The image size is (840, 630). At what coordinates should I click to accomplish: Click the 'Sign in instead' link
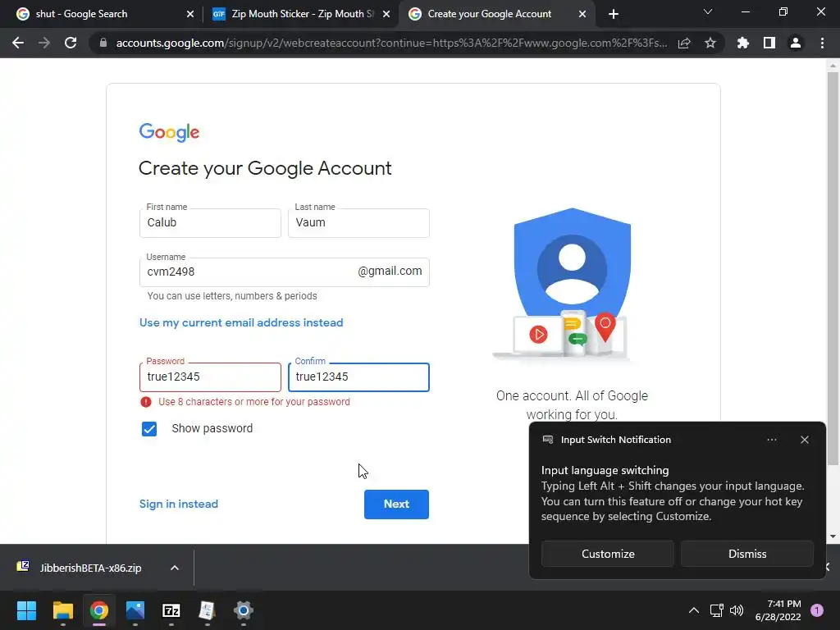click(178, 504)
